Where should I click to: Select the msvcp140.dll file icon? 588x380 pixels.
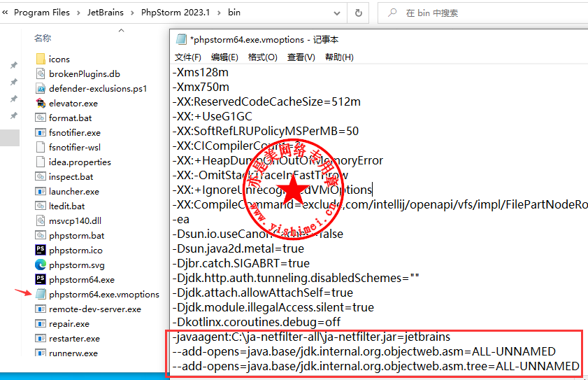(x=41, y=220)
